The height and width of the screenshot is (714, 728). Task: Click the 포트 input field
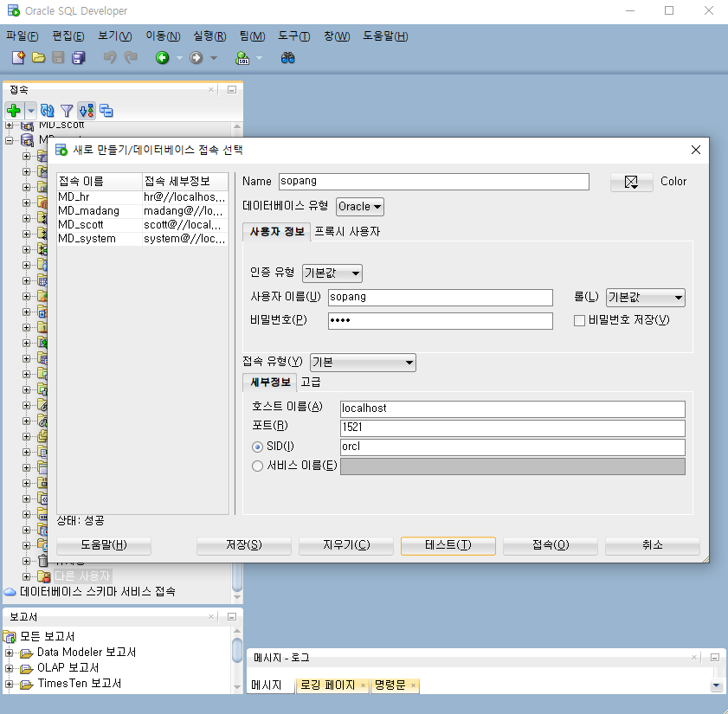tap(512, 428)
